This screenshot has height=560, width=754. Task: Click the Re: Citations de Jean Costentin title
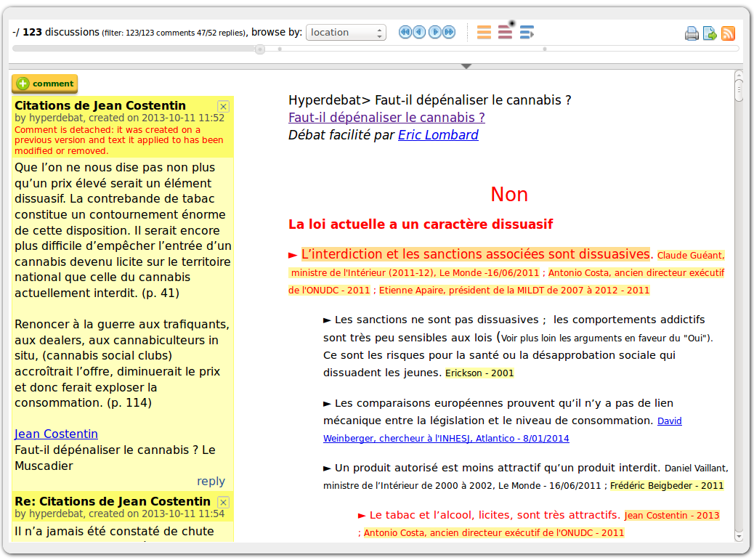(113, 501)
